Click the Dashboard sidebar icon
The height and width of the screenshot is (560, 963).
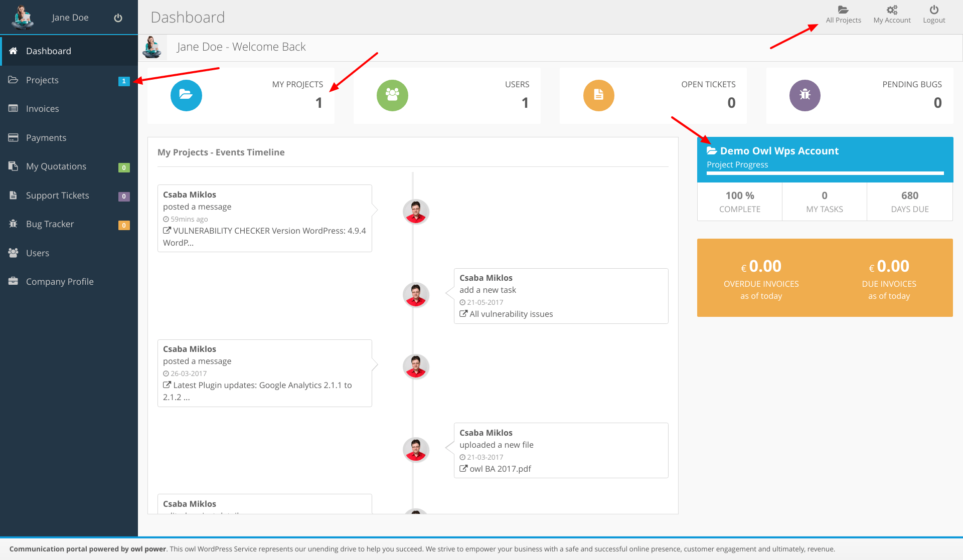tap(14, 51)
